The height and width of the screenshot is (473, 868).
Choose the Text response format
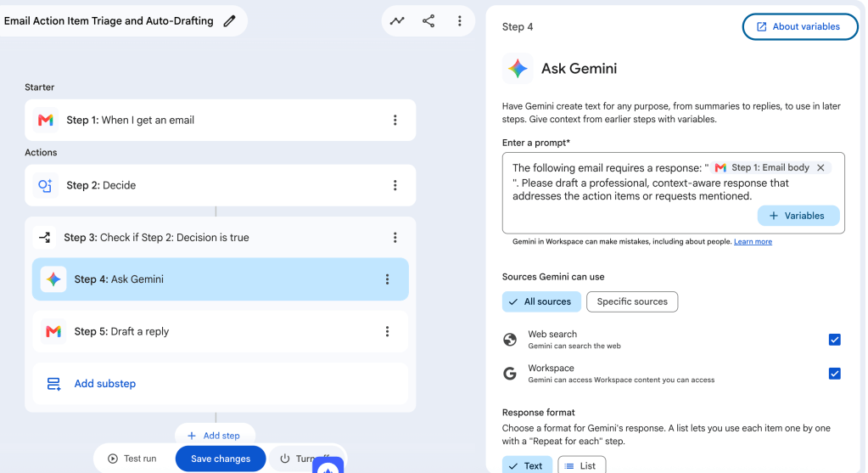527,465
